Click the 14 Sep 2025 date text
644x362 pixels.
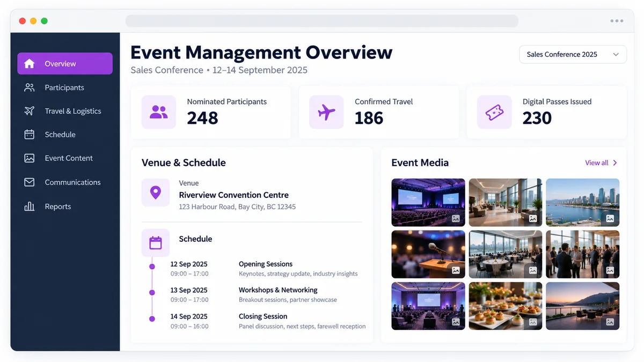point(189,316)
